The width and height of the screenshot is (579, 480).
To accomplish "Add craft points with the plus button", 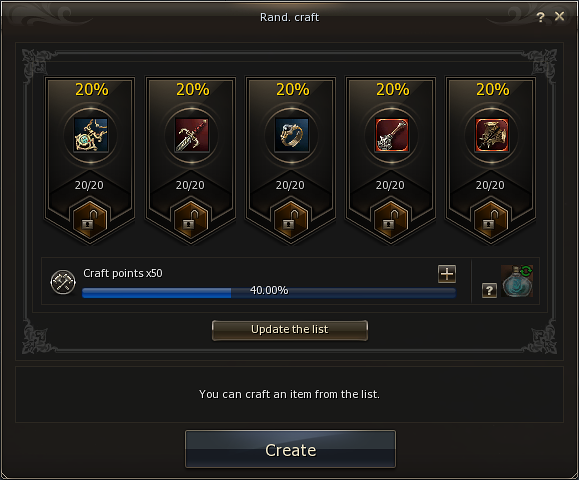I will pos(447,274).
